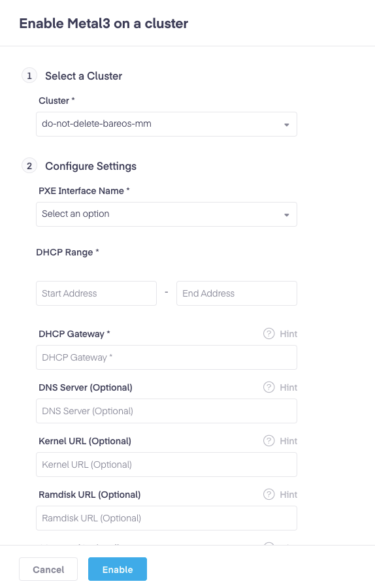
Task: Click the PXE Interface dropdown caret
Action: coord(287,215)
